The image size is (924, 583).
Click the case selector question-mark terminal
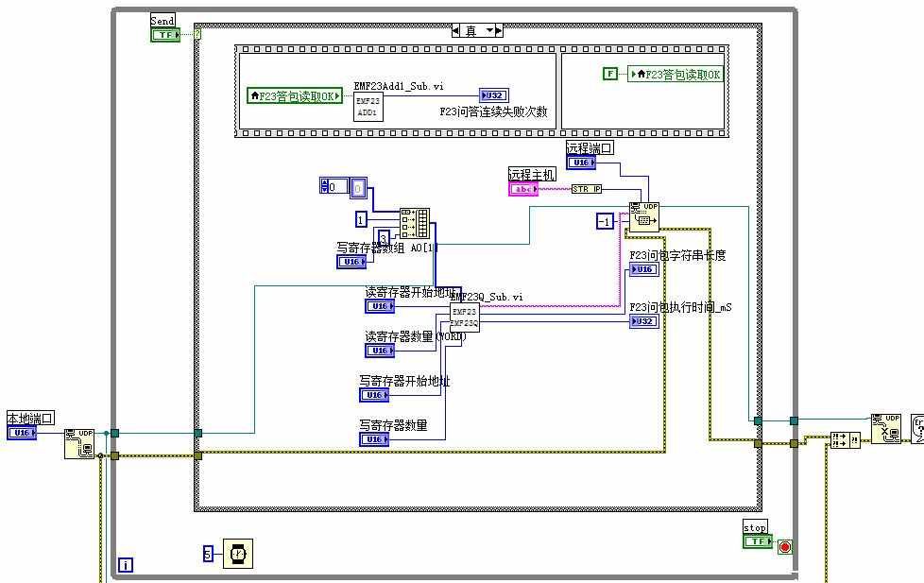coord(197,34)
